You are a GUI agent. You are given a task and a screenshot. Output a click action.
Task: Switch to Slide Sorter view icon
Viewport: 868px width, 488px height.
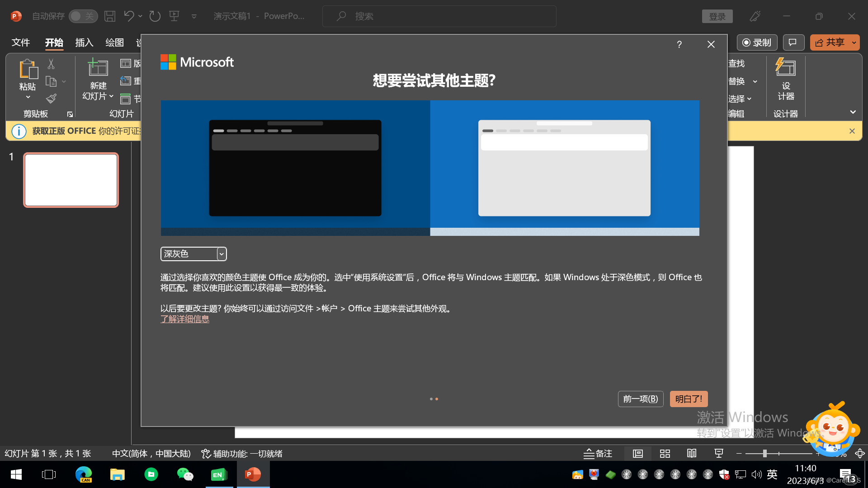pyautogui.click(x=665, y=454)
